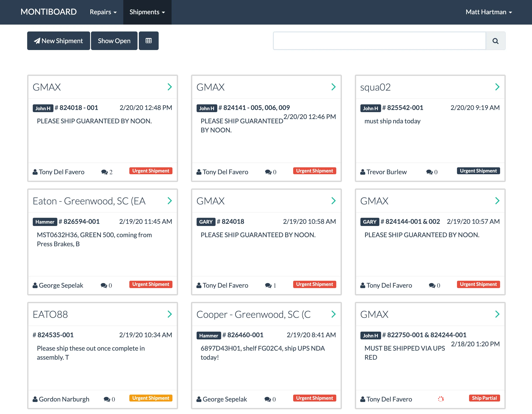Open EATO88 card chevron arrow

coord(170,314)
